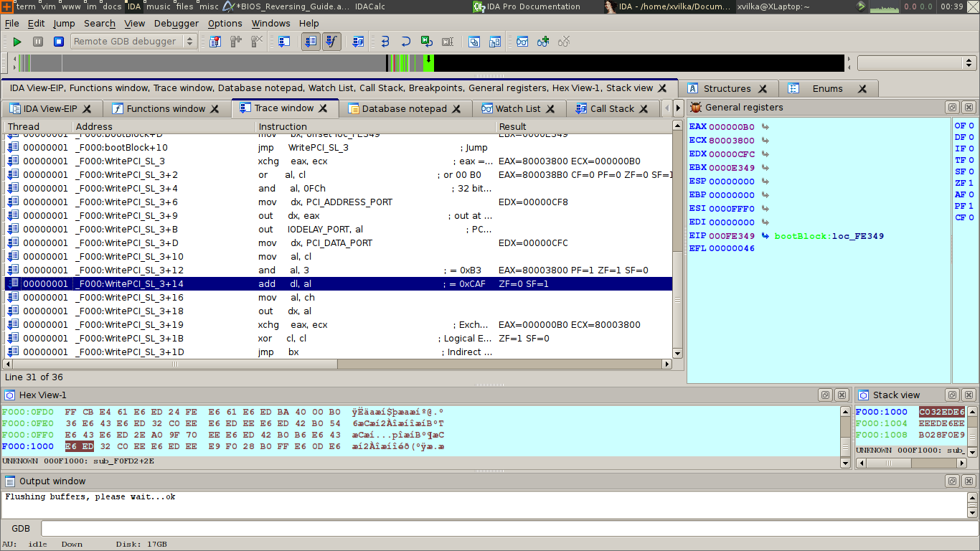Screen dimensions: 980x551
Task: Click the Run until return icon
Action: coord(427,42)
